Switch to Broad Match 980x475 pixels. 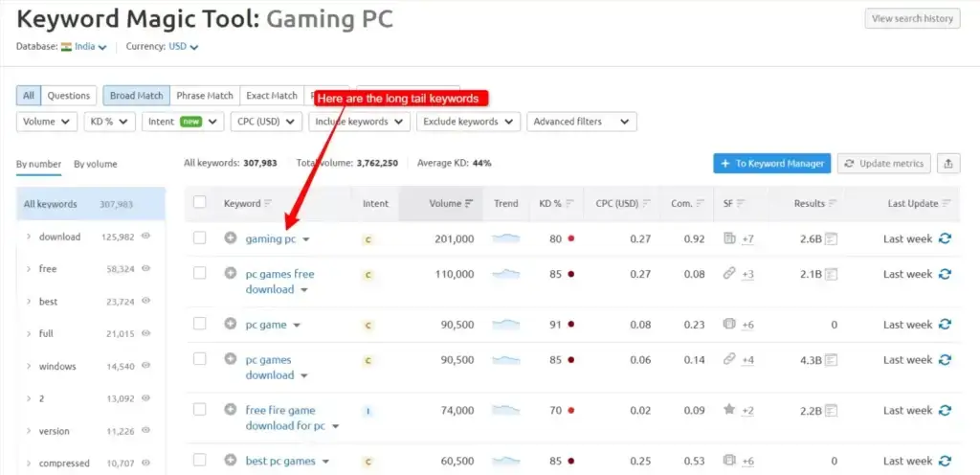(x=136, y=96)
